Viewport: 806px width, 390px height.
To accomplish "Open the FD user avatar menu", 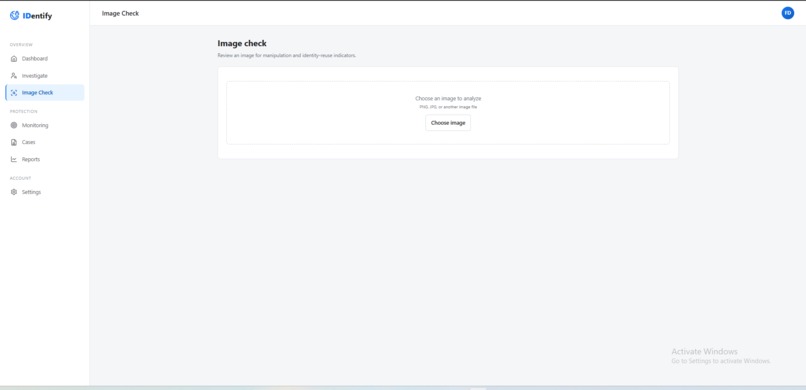I will 787,13.
